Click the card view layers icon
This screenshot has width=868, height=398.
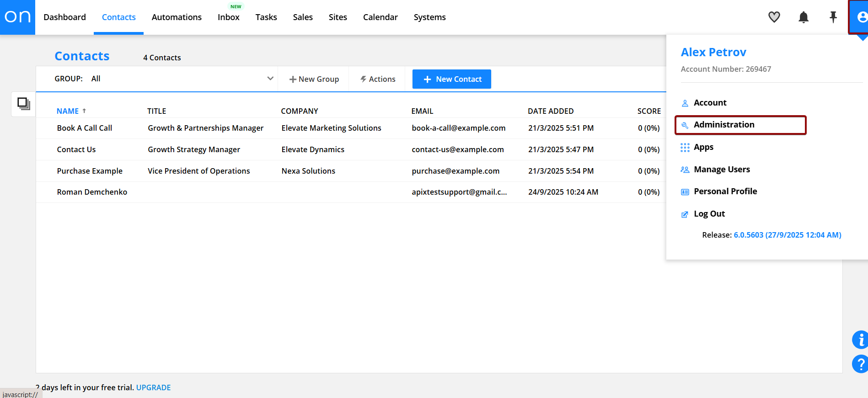point(23,104)
